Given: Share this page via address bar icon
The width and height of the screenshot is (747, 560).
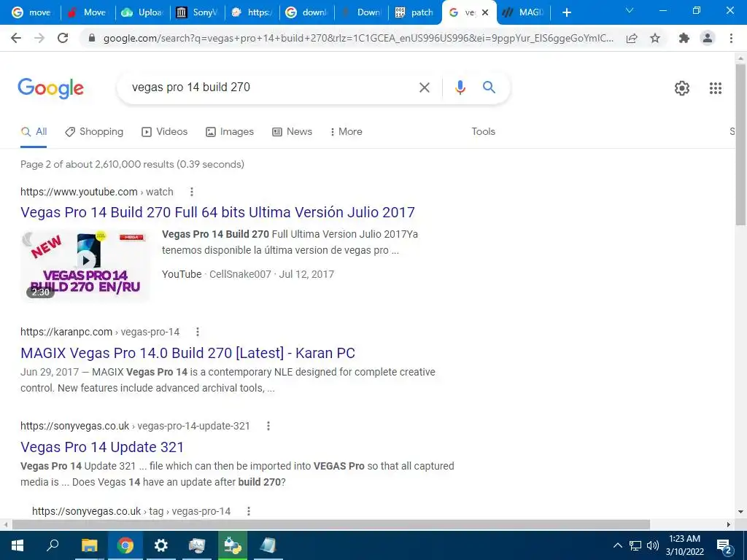Looking at the screenshot, I should [x=632, y=38].
